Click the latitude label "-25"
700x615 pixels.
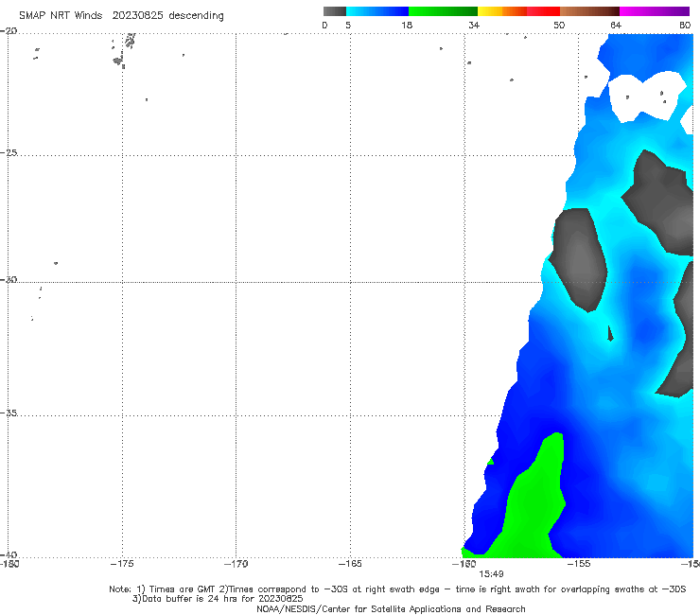click(9, 152)
